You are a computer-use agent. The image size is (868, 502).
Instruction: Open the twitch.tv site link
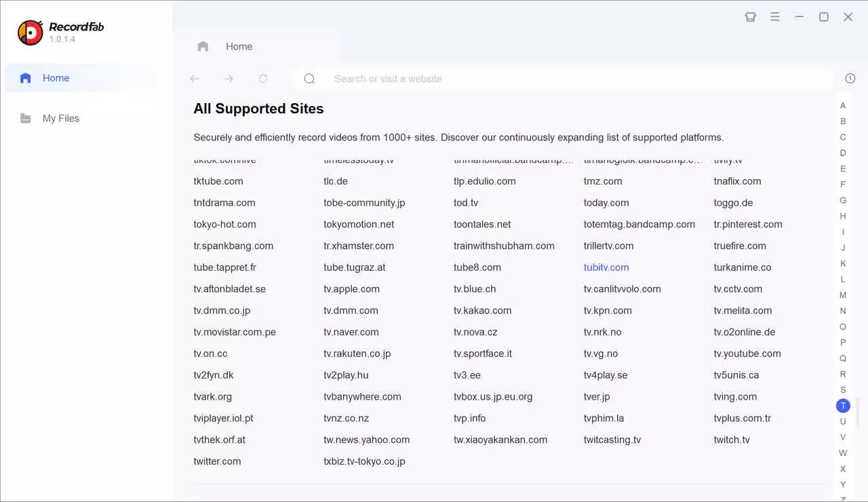tap(732, 440)
